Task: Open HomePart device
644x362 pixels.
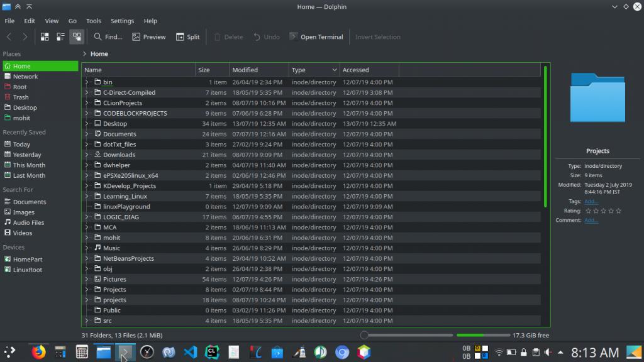Action: pos(40,260)
